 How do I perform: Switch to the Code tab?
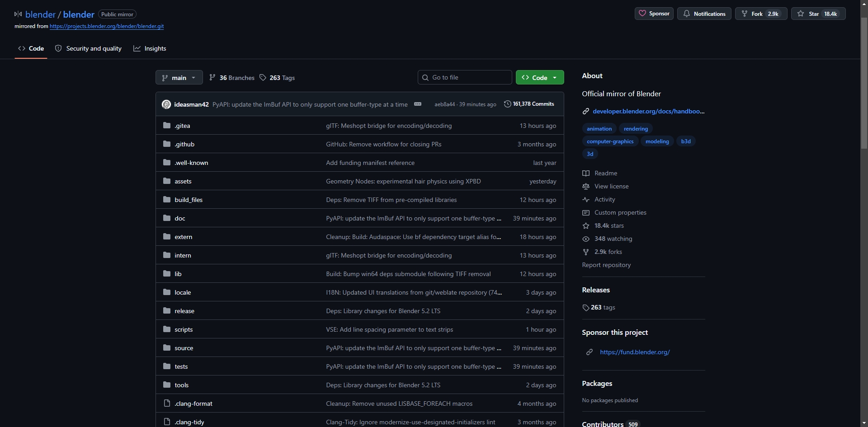(x=31, y=48)
